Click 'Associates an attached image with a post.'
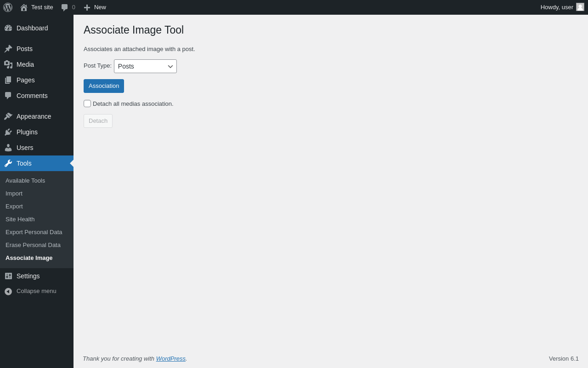The height and width of the screenshot is (368, 588). (x=139, y=49)
